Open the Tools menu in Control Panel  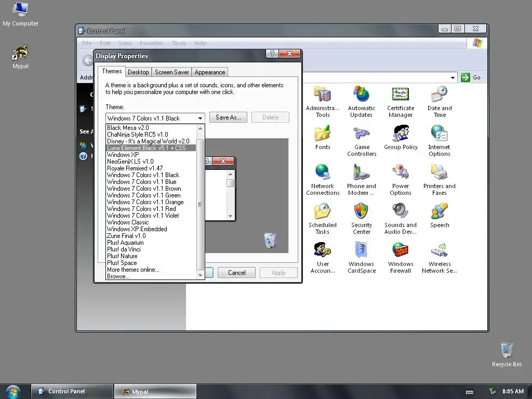[179, 43]
